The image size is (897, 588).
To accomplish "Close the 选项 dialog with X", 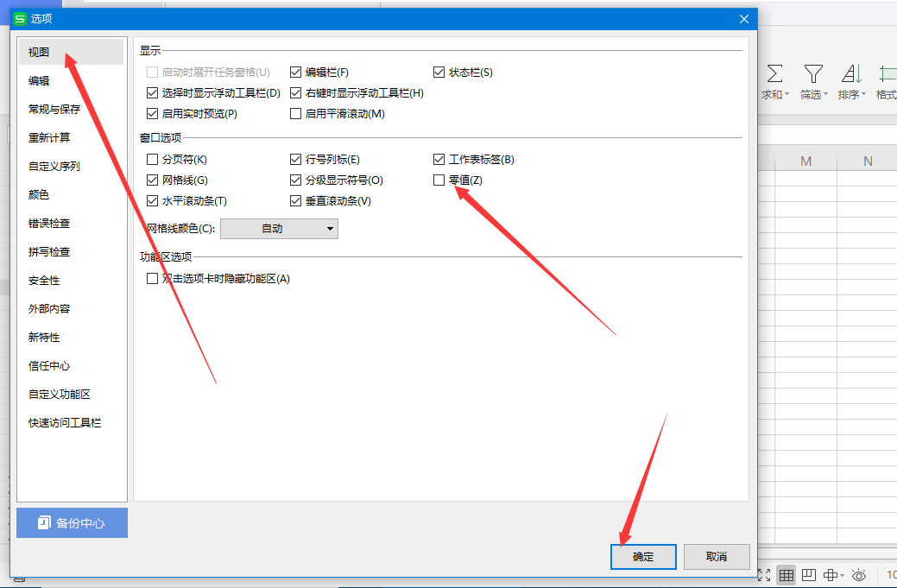I will [744, 18].
